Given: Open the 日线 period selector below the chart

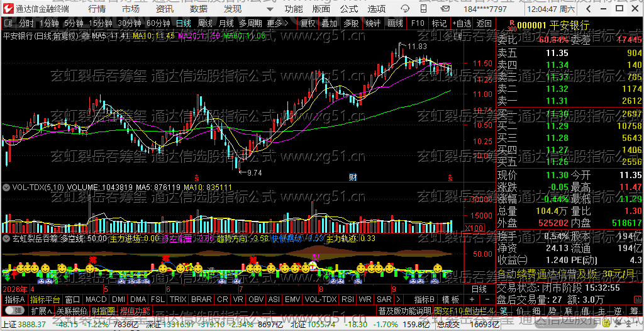Looking at the screenshot, I should 479,289.
